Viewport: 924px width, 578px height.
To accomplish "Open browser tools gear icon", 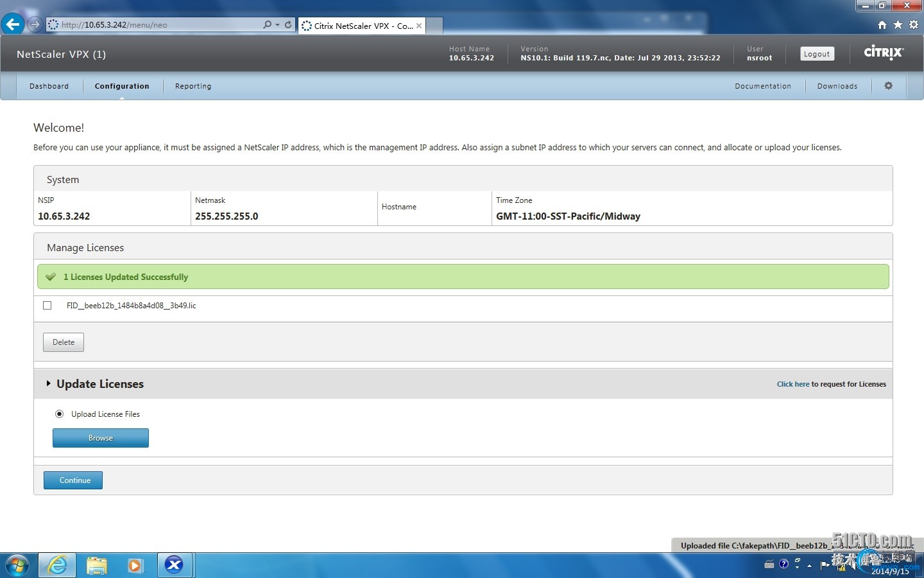I will pyautogui.click(x=913, y=24).
